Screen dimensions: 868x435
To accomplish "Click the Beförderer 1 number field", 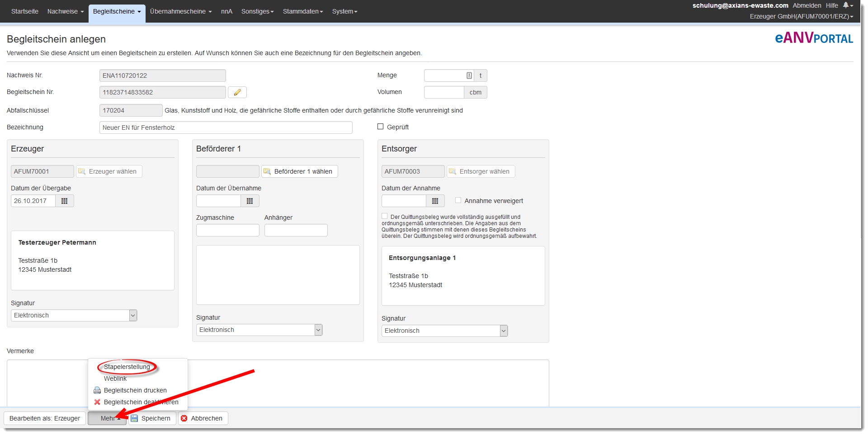I will pos(228,171).
